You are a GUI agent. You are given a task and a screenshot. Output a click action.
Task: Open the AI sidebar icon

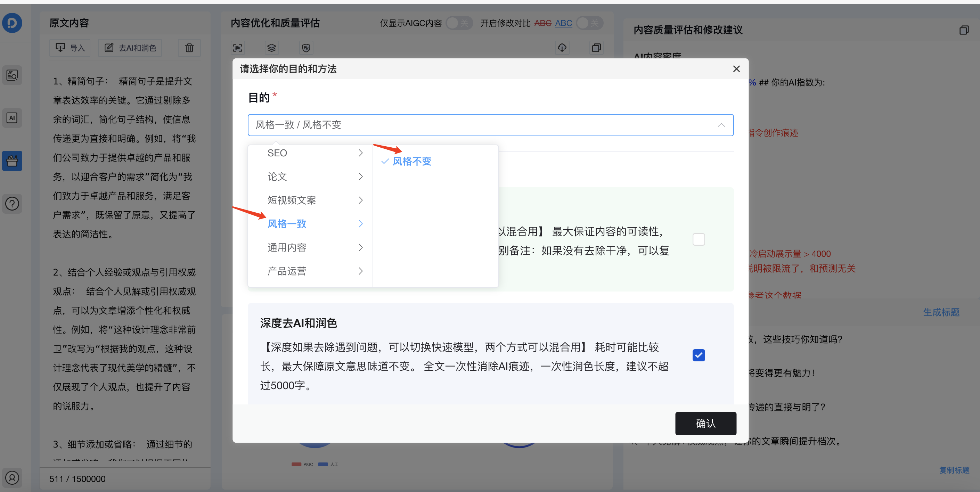pos(12,117)
